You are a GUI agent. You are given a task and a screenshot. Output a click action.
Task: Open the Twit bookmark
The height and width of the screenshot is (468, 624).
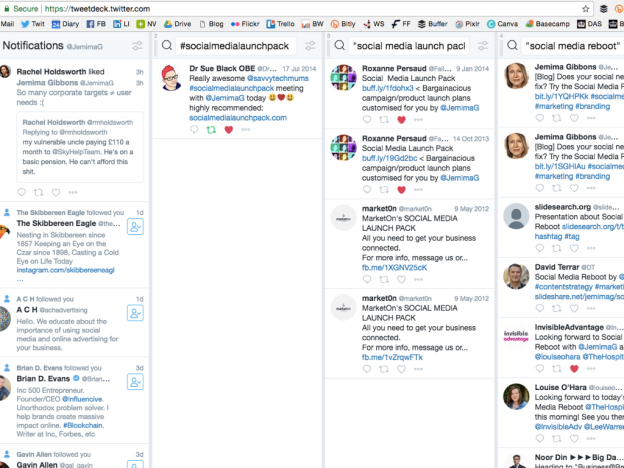32,24
